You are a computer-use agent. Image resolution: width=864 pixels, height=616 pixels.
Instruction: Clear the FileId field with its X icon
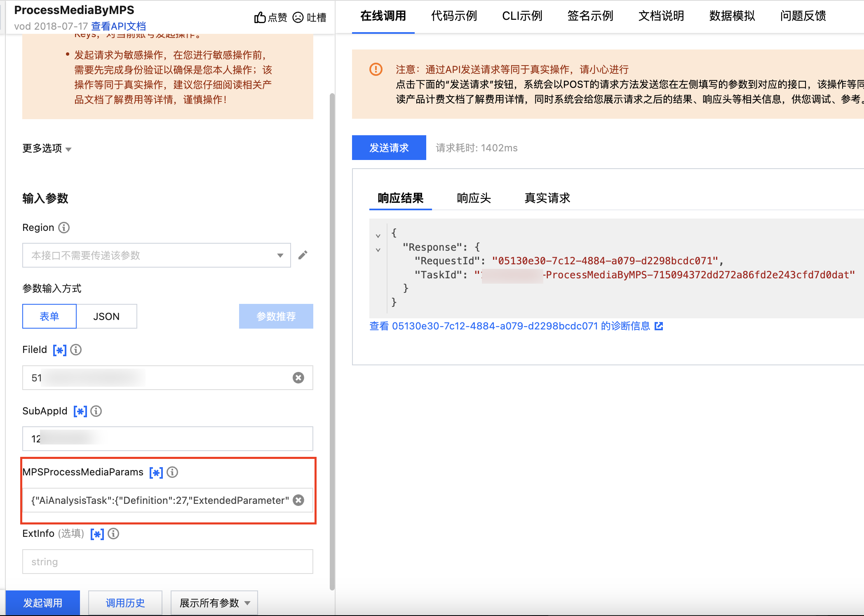click(298, 378)
